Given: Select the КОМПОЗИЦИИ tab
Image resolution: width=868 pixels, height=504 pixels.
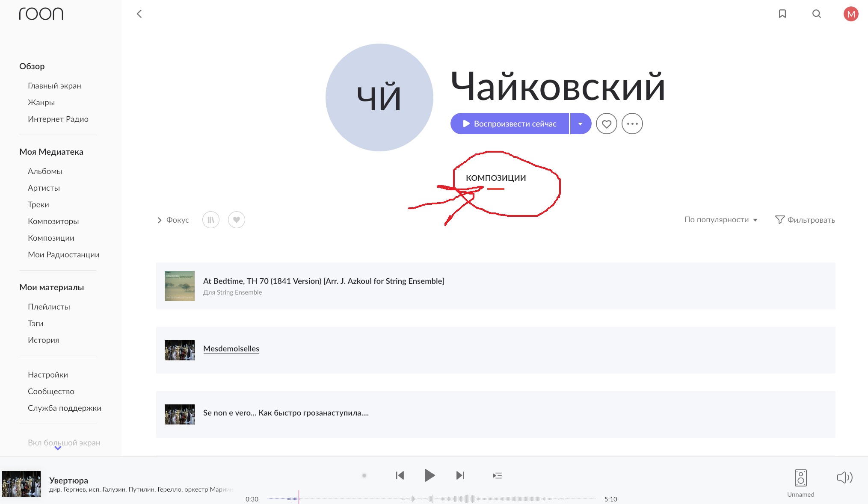Looking at the screenshot, I should tap(496, 178).
